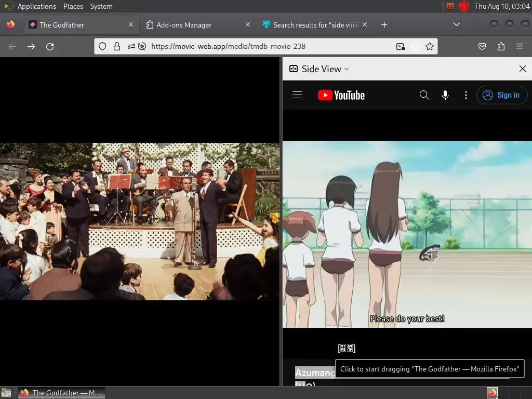Click the autoplay blocked icon in address bar
This screenshot has height=399, width=532.
(142, 46)
